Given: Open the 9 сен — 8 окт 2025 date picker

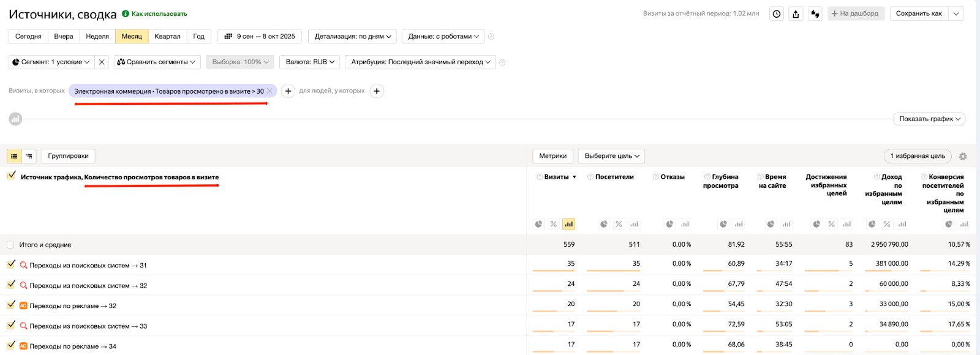Looking at the screenshot, I should 260,36.
